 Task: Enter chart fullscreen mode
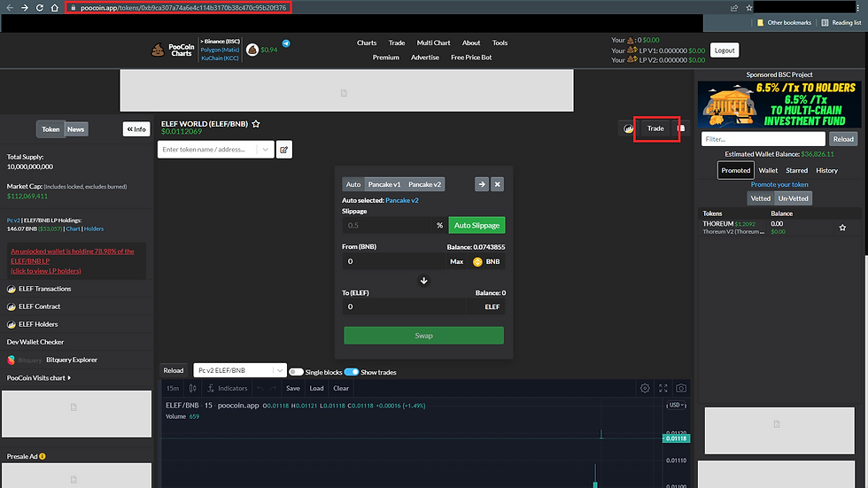(x=663, y=389)
